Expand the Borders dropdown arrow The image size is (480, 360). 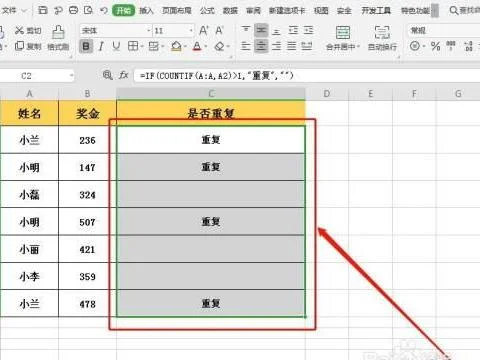pos(142,46)
